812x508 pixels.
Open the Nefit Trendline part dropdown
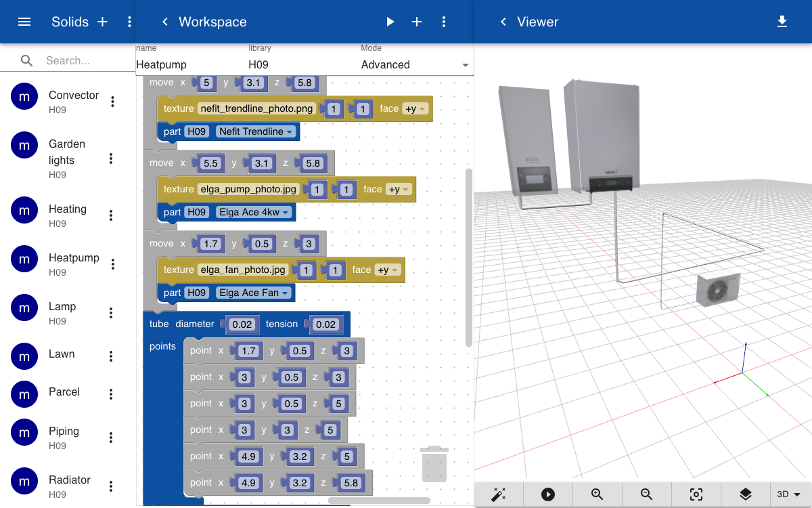click(x=256, y=131)
